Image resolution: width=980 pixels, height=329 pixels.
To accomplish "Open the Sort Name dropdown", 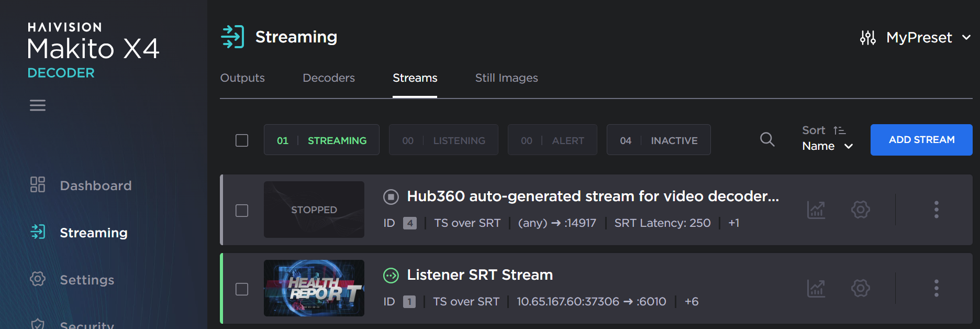I will pyautogui.click(x=828, y=146).
